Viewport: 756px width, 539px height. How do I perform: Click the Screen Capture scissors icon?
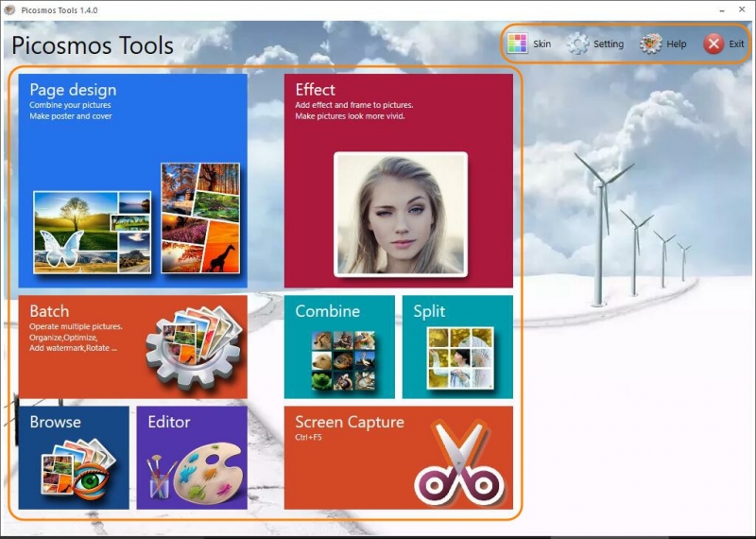(458, 461)
